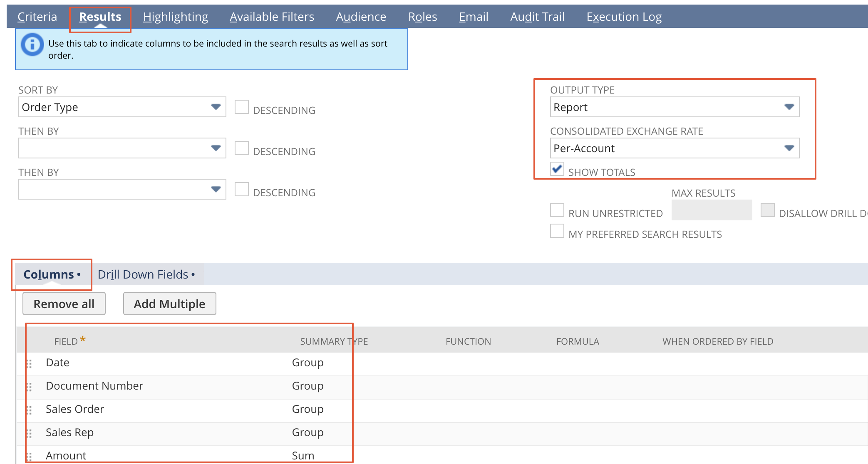Open the Sort By Order Type dropdown
Screen dimensions: 868x464
[x=122, y=107]
